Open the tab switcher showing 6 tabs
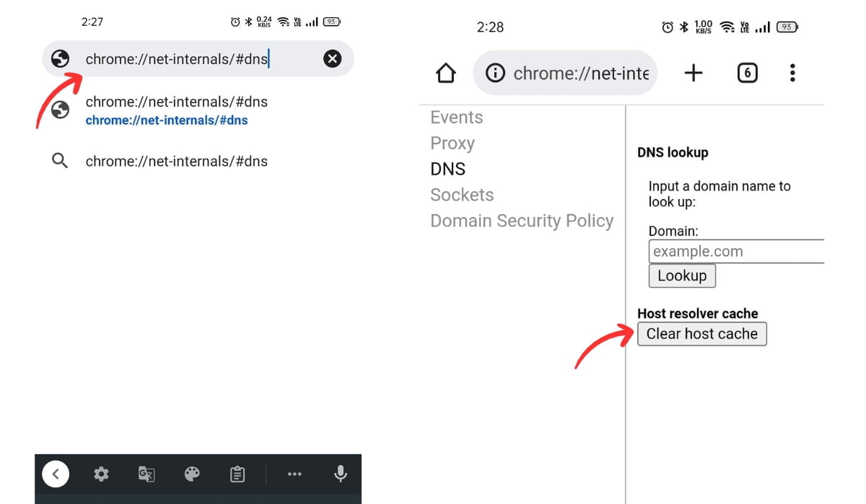This screenshot has width=866, height=504. click(x=747, y=72)
